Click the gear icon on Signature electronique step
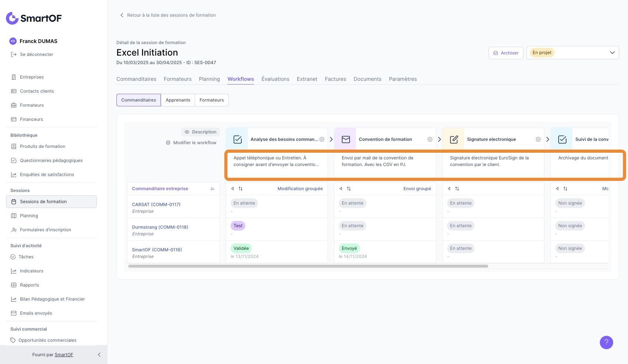This screenshot has width=628, height=364. coord(538,139)
